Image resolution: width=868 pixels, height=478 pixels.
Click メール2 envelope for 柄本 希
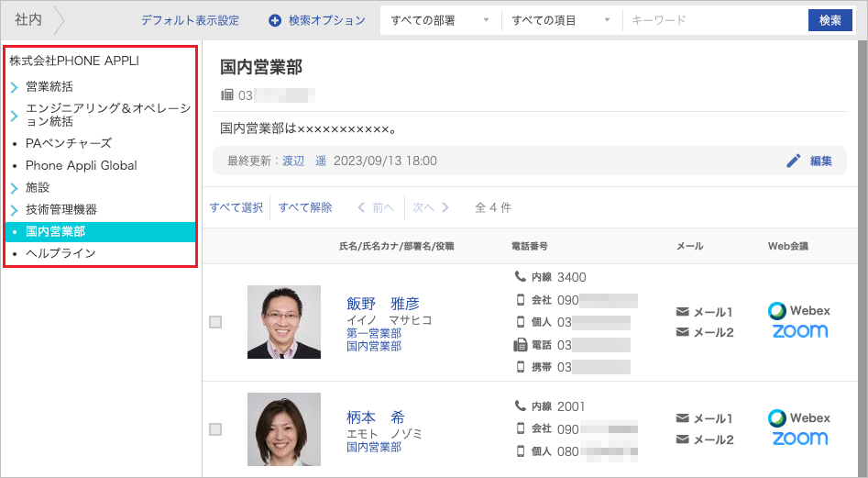(x=682, y=439)
